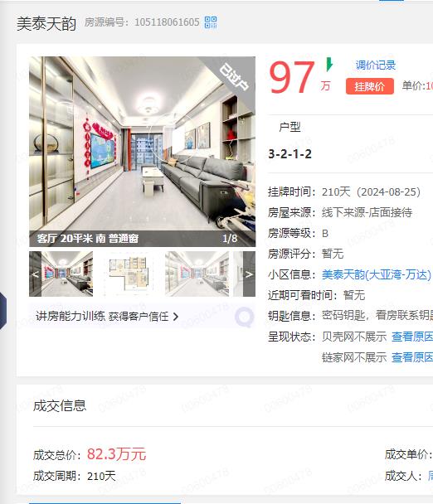433x504 pixels.
Task: Click the green price-drop arrow icon
Action: click(329, 65)
